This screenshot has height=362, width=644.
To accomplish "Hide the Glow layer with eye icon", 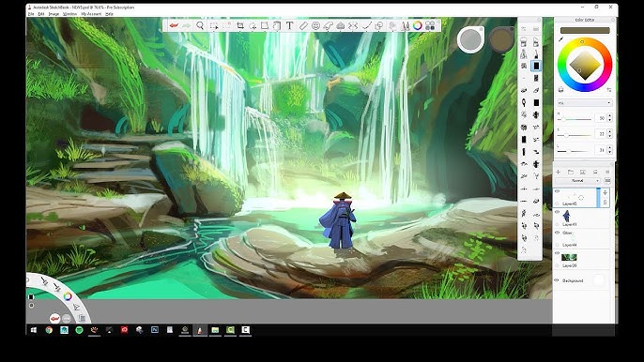I will [x=557, y=233].
